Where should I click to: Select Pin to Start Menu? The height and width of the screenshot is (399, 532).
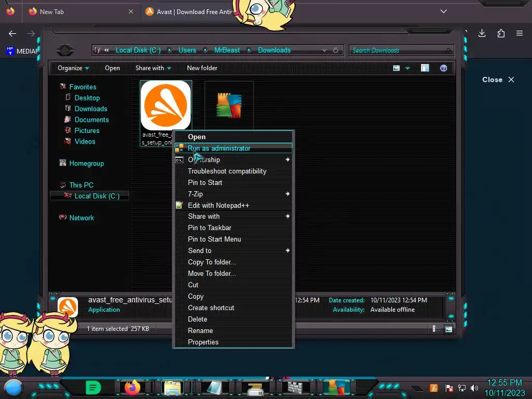coord(233,239)
